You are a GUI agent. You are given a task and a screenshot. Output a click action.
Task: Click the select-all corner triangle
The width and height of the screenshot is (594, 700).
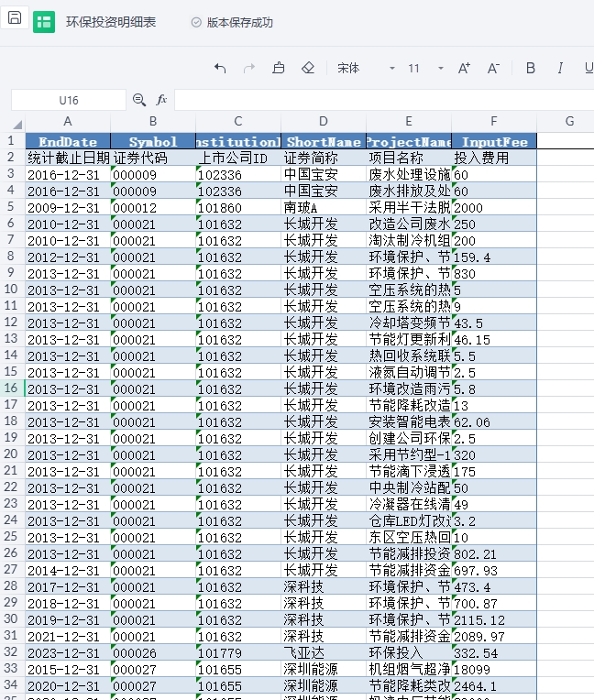[x=16, y=124]
